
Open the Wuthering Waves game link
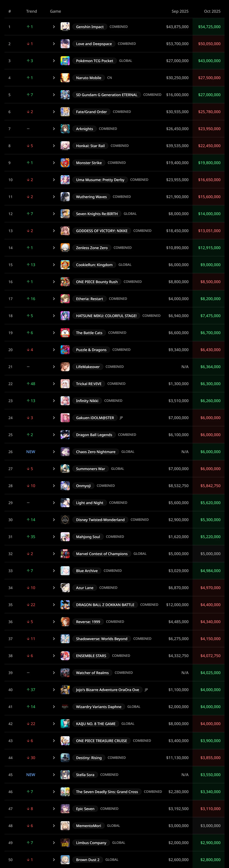(x=91, y=197)
